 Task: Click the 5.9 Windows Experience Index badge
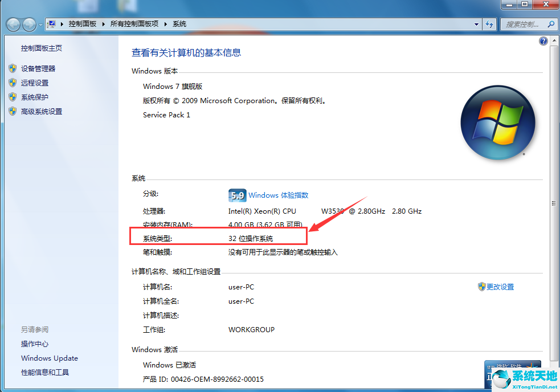[237, 195]
